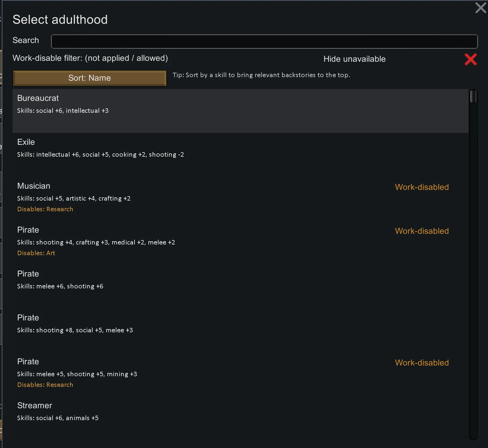Open the Sort: Name selector
This screenshot has width=488, height=448.
click(x=89, y=78)
